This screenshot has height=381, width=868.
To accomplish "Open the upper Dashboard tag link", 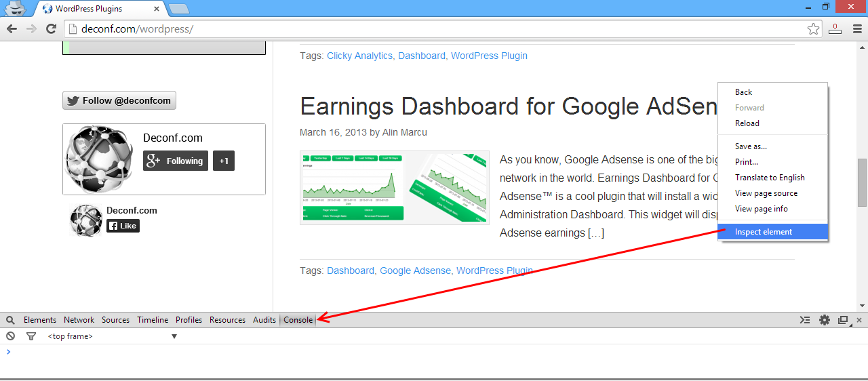I will [x=422, y=56].
